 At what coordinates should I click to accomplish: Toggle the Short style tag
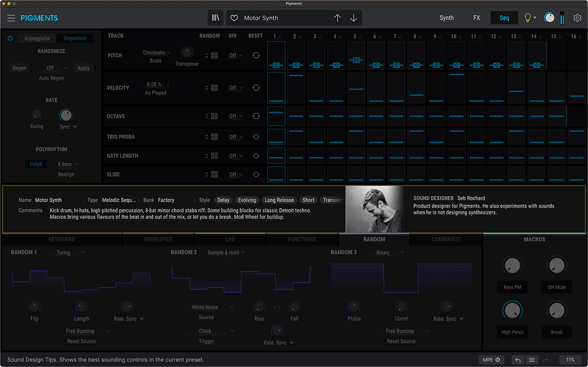point(309,200)
